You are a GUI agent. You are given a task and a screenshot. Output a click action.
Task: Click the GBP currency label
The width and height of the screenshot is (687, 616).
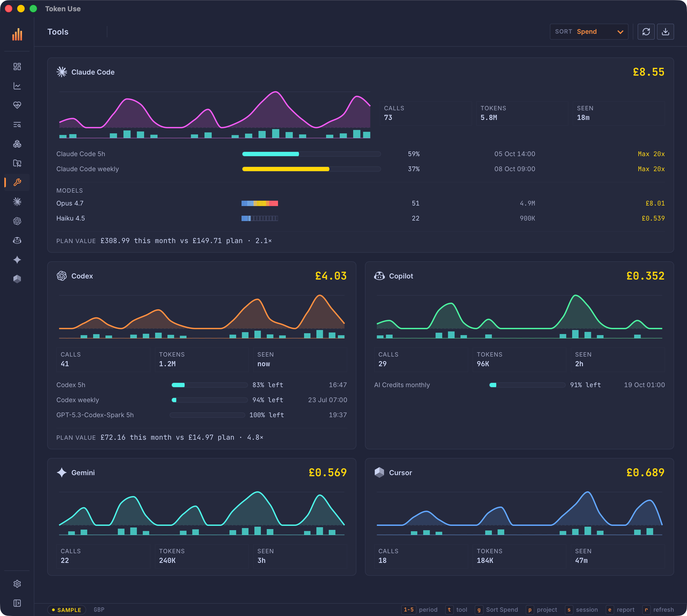tap(99, 610)
